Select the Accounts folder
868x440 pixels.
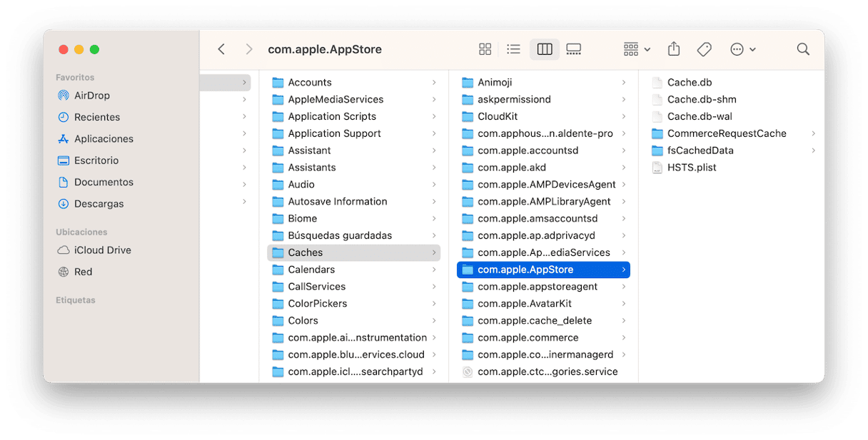pyautogui.click(x=354, y=82)
